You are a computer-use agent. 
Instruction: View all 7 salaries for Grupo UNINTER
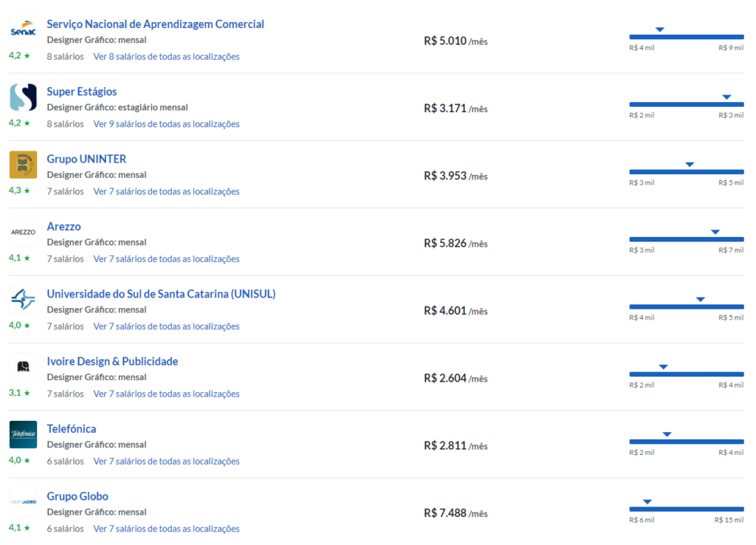pyautogui.click(x=166, y=191)
